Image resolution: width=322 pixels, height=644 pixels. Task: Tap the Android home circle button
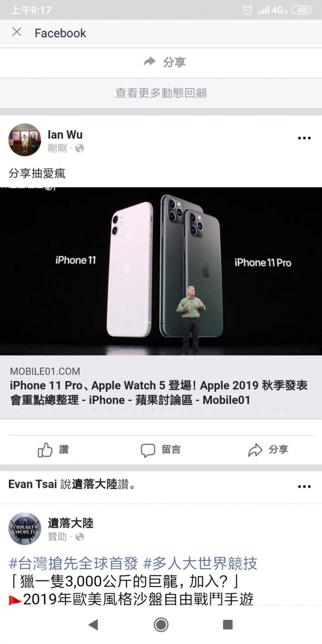[161, 625]
